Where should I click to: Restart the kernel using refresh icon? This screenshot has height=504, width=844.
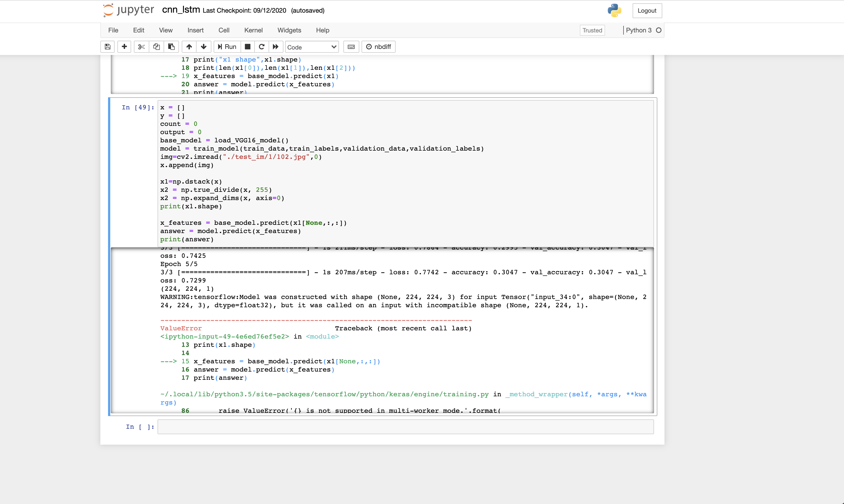pyautogui.click(x=261, y=46)
